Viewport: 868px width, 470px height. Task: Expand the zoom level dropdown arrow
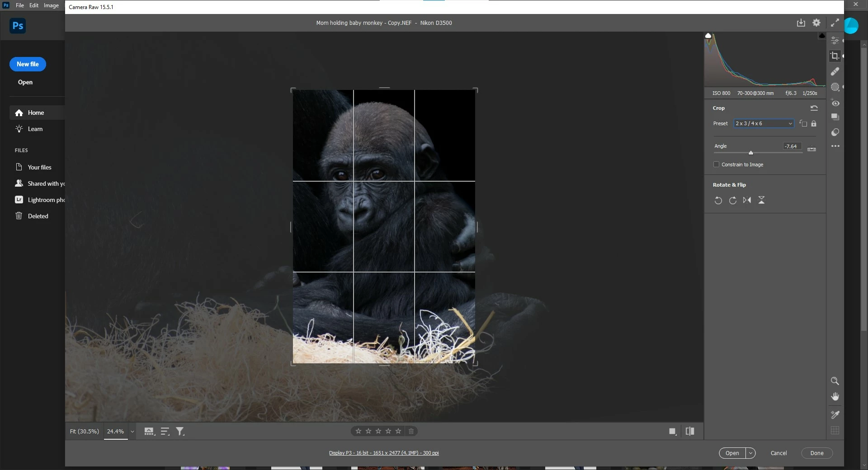click(132, 432)
